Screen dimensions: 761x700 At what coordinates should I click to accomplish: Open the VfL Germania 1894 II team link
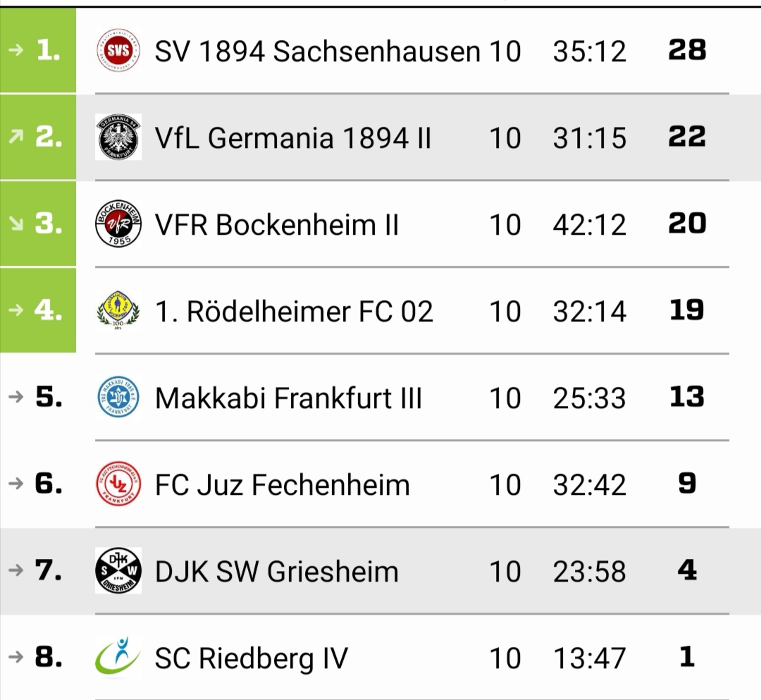point(292,138)
